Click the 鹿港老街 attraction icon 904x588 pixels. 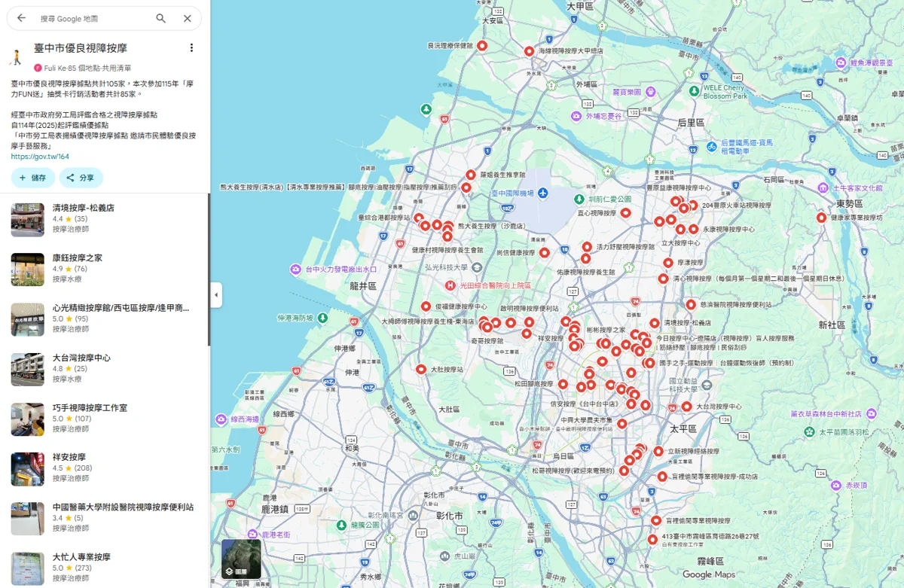coord(252,534)
